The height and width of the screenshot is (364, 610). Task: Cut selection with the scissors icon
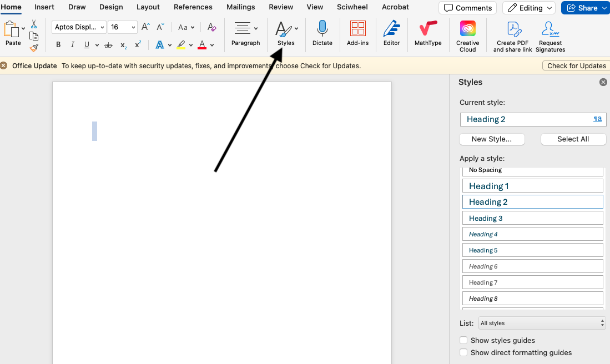click(34, 24)
